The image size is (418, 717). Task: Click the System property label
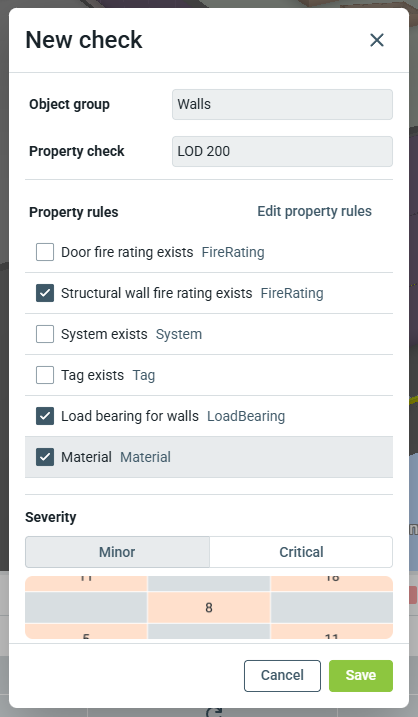(x=179, y=334)
